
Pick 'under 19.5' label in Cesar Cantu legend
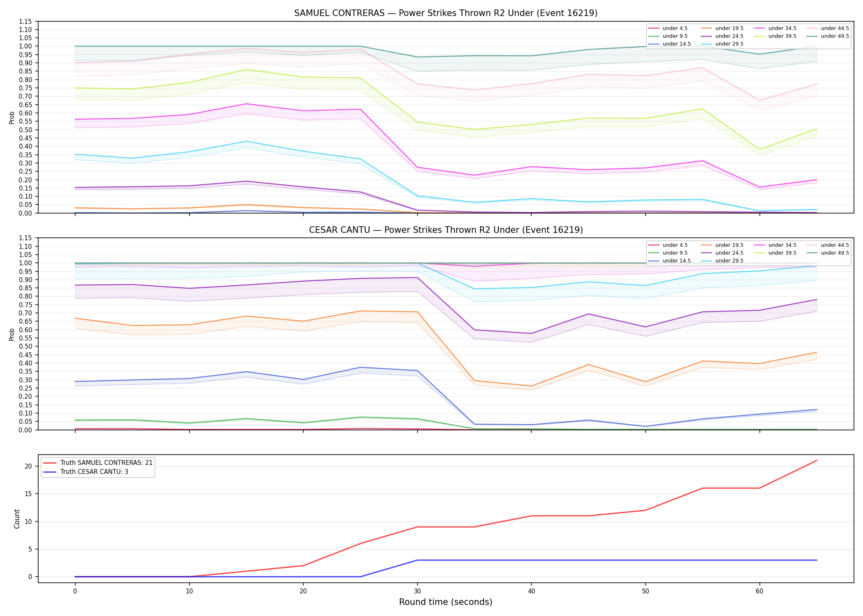(729, 245)
